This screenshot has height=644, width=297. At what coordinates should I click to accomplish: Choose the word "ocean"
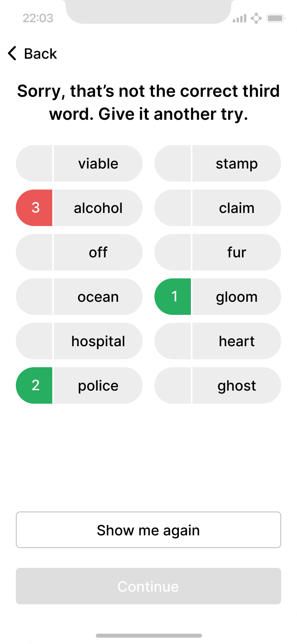click(98, 297)
